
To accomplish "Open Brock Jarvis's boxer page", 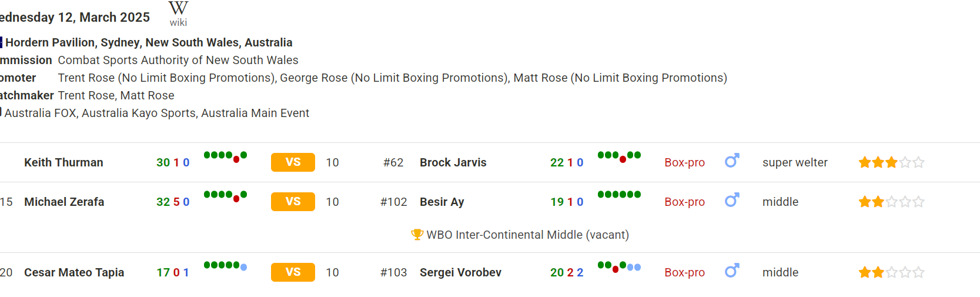I will (x=453, y=162).
